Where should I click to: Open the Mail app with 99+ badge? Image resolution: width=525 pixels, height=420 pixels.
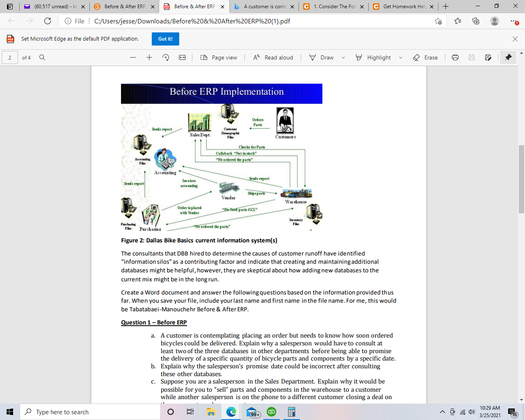pyautogui.click(x=253, y=412)
